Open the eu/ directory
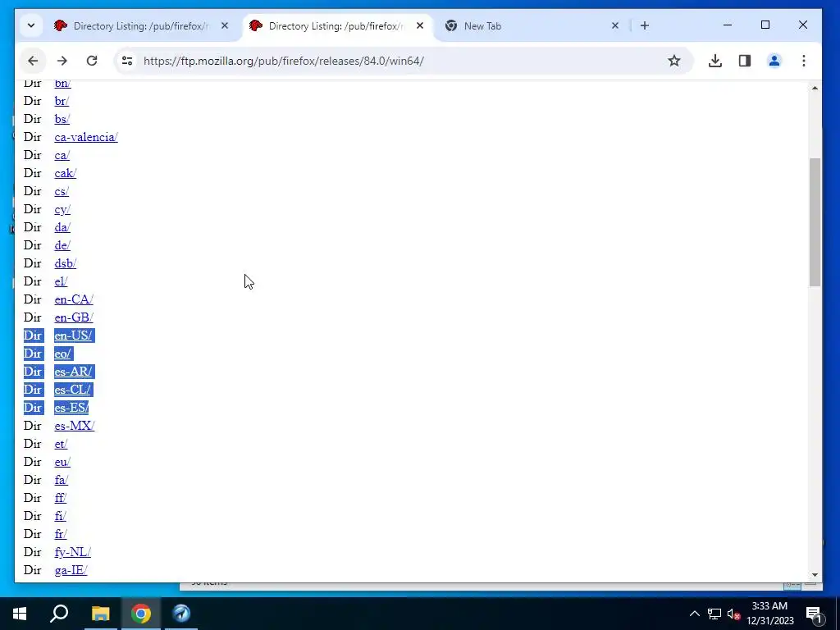 tap(62, 463)
